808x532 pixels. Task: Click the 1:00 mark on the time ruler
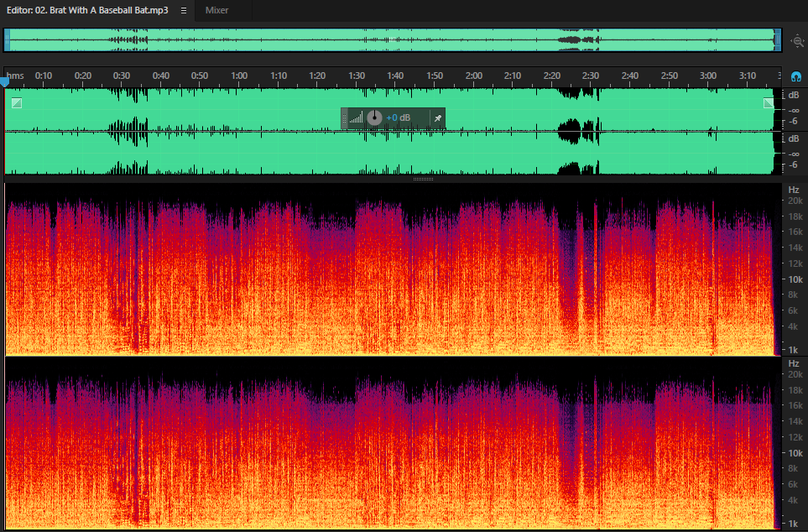point(239,76)
